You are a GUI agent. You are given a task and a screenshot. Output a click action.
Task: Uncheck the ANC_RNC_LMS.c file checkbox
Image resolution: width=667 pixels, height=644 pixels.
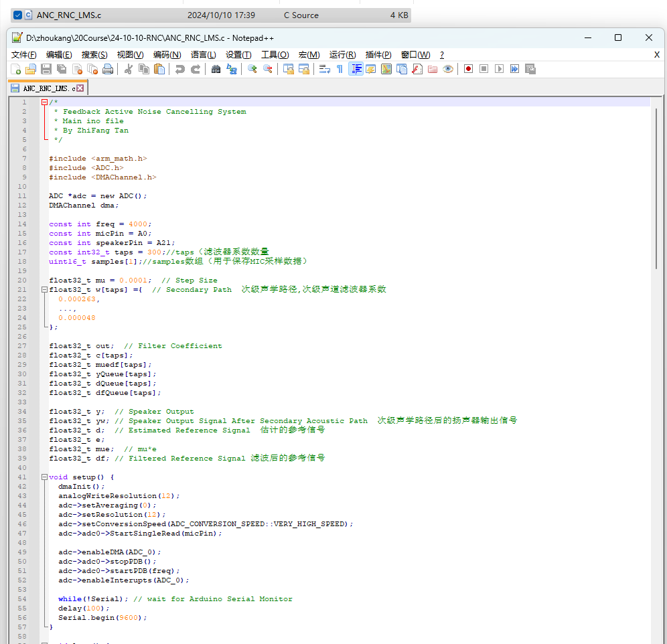point(17,15)
